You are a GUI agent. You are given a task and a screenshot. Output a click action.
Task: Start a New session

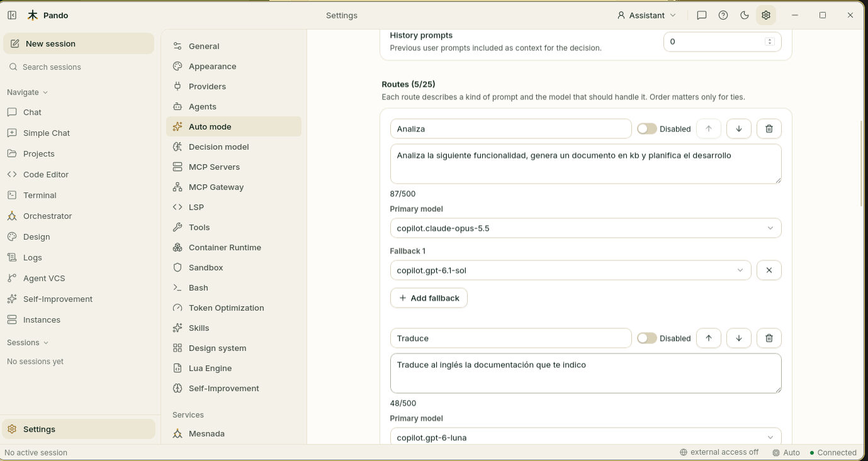pyautogui.click(x=79, y=43)
